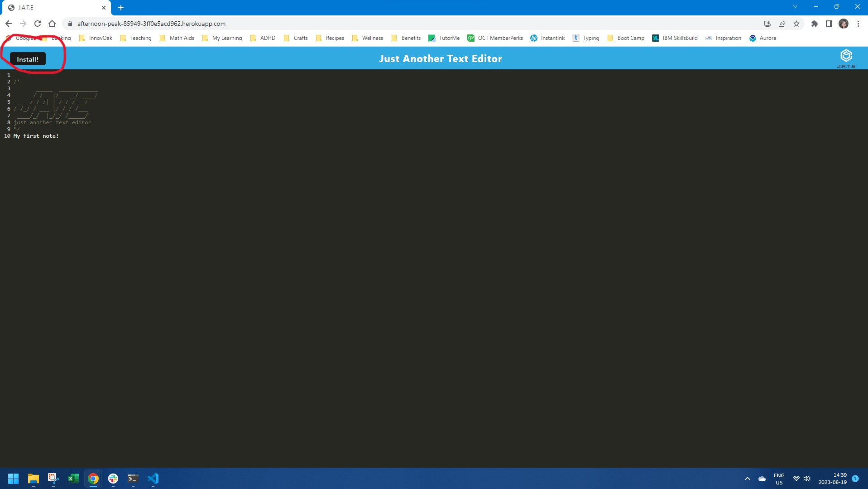Open Windows Terminal from the taskbar
The image size is (868, 489).
(132, 479)
